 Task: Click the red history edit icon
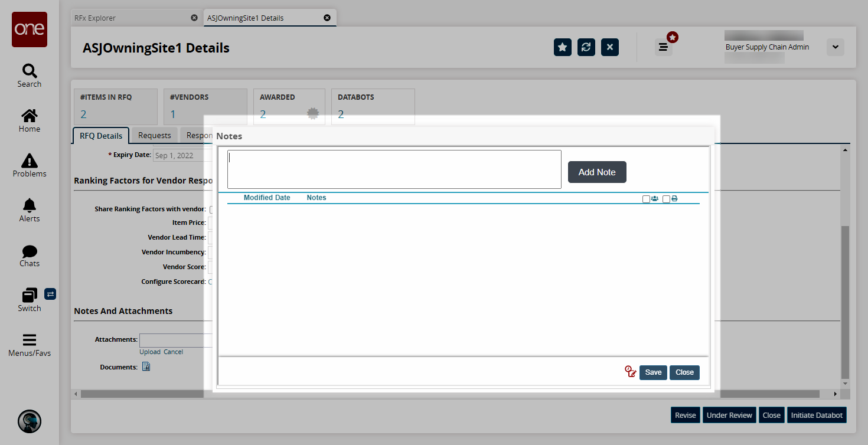[x=631, y=372]
